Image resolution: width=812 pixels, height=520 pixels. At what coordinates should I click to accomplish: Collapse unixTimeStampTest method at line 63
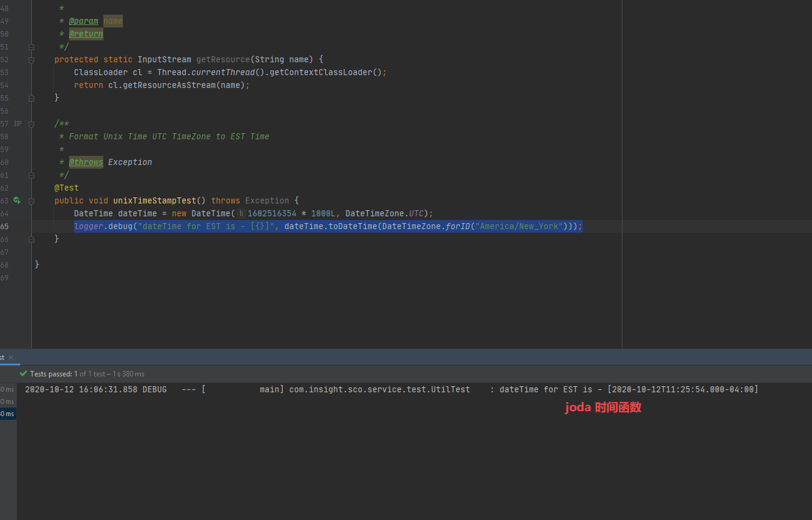[31, 200]
